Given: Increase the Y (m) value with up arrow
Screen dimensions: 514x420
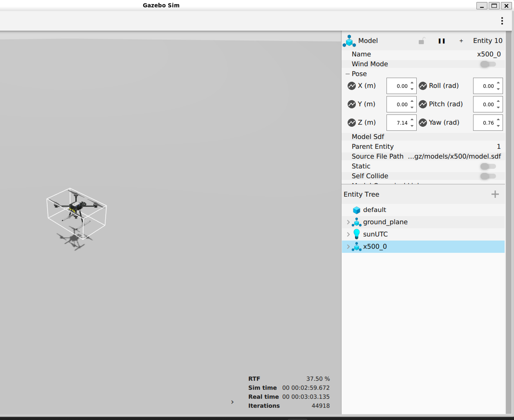Looking at the screenshot, I should (x=412, y=101).
